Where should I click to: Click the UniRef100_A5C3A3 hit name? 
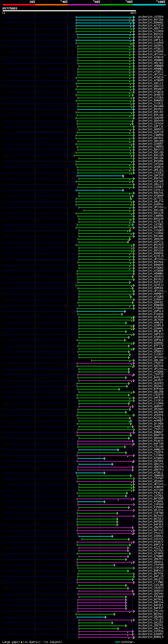tap(151, 63)
